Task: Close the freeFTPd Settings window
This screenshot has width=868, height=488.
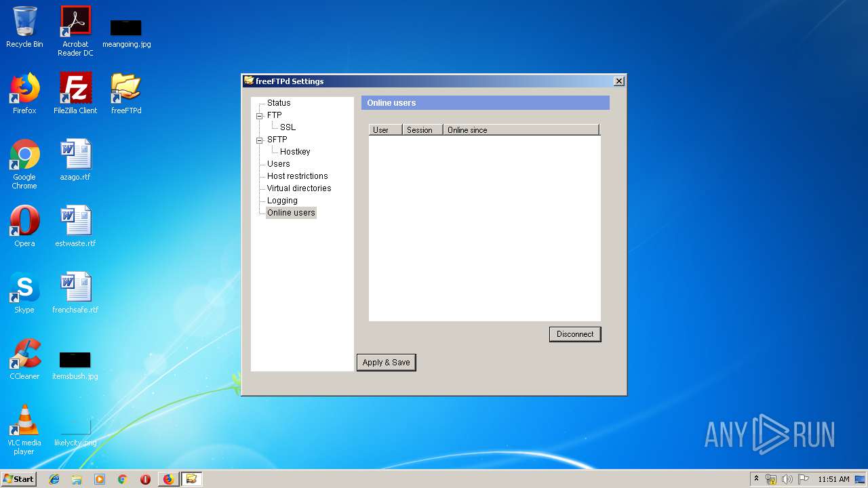Action: [x=618, y=81]
